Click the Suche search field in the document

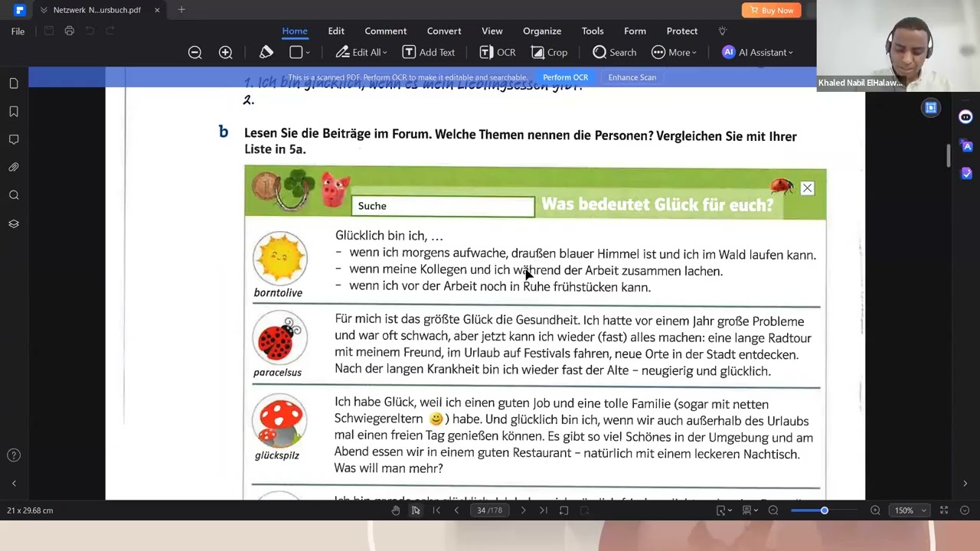(443, 206)
